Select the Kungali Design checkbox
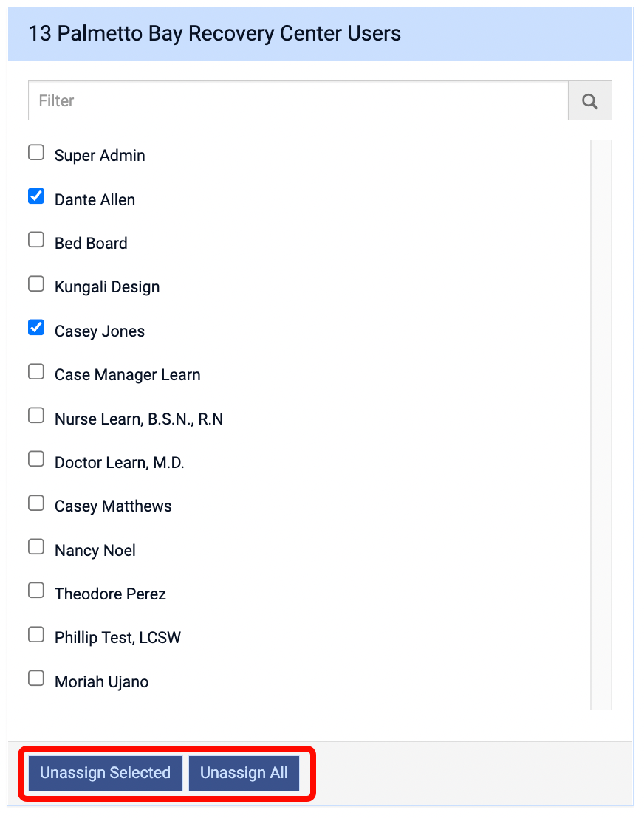The width and height of the screenshot is (644, 818). 36,284
